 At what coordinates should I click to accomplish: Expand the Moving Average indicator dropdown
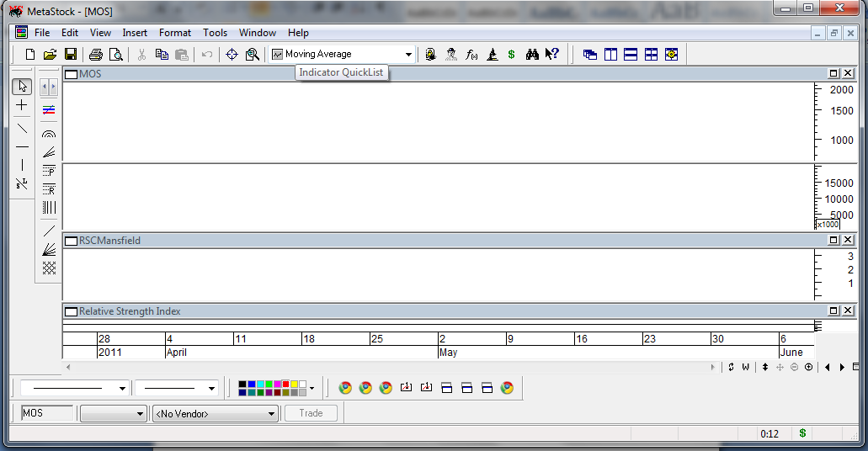[x=408, y=54]
